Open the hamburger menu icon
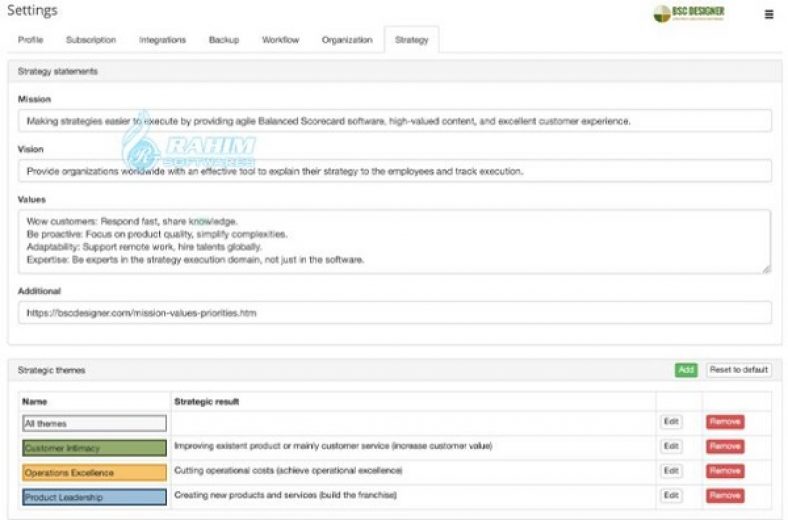Screen dimensions: 788x520 pyautogui.click(x=768, y=15)
